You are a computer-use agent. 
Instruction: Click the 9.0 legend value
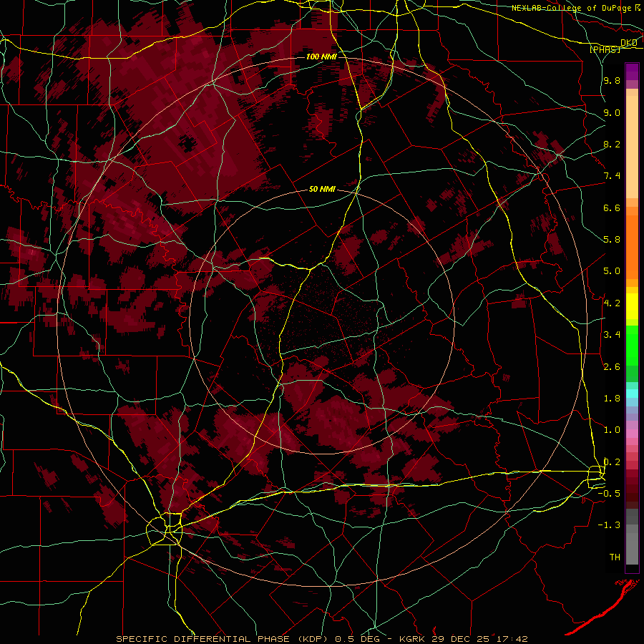click(x=612, y=112)
